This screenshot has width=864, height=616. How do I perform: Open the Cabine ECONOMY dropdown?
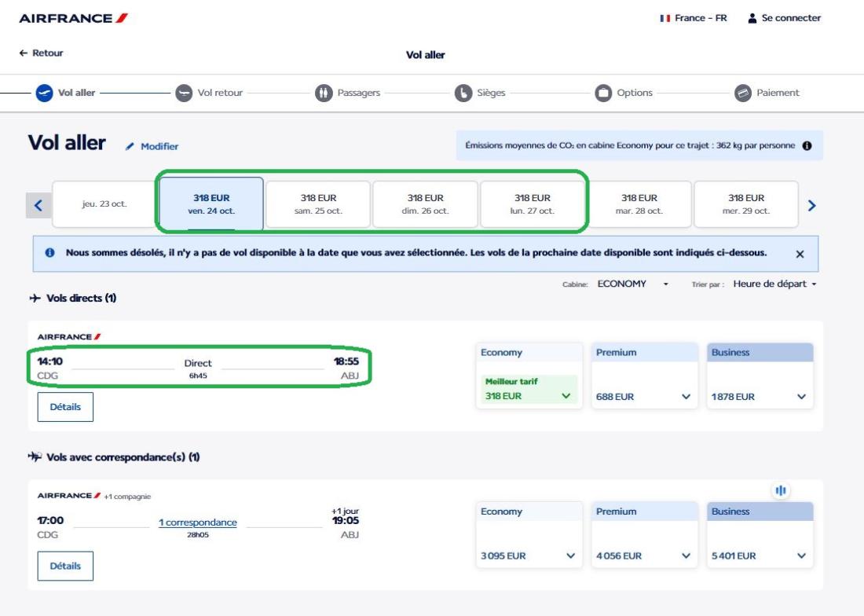click(x=632, y=284)
